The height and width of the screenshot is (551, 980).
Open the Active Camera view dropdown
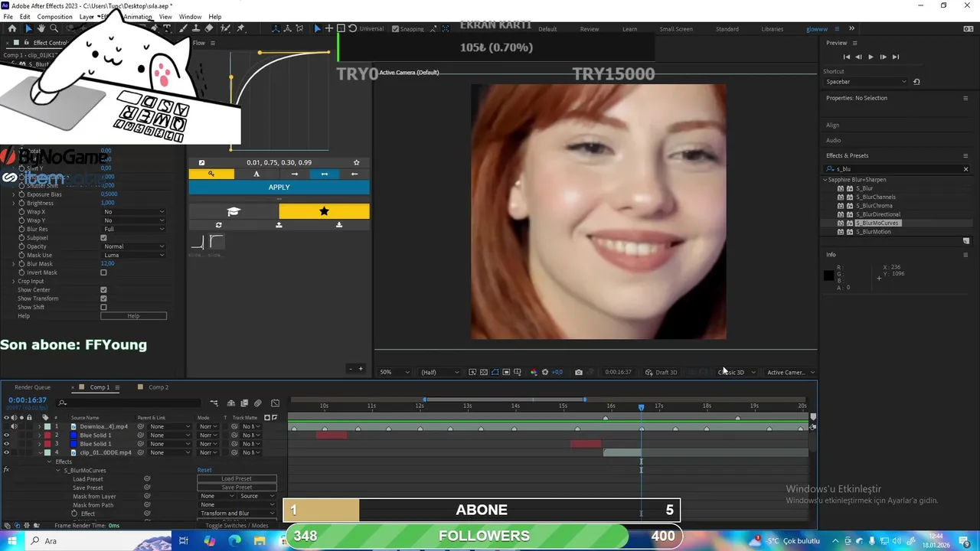[790, 372]
